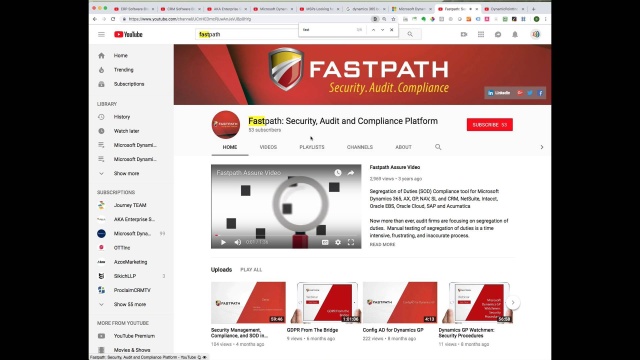
Task: Toggle closed captions on the video player
Action: coord(325,242)
